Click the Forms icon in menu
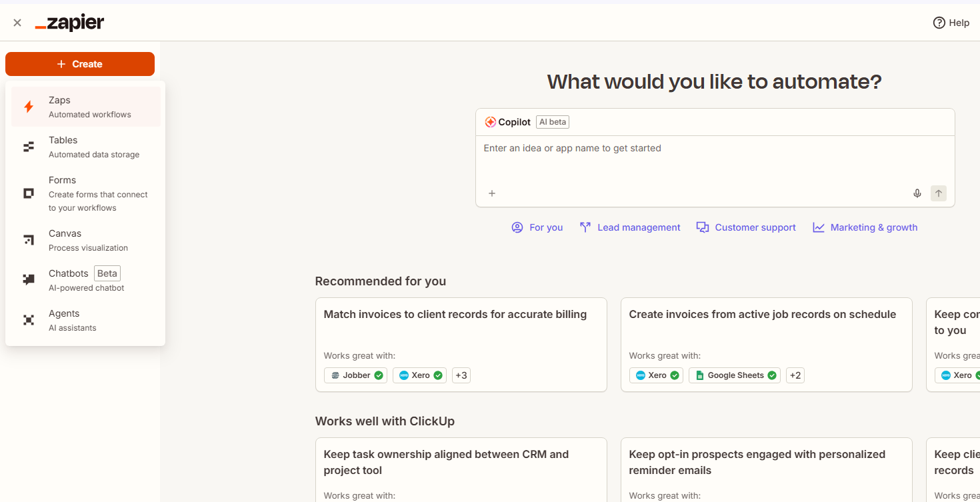The height and width of the screenshot is (502, 980). 29,193
